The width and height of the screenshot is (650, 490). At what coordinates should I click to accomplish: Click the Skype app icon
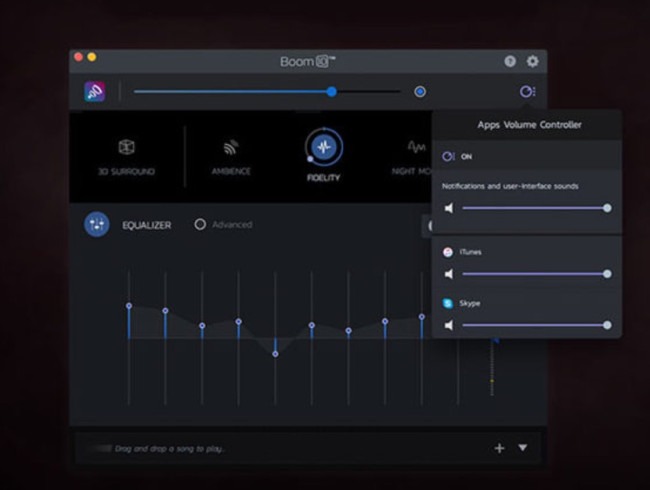pyautogui.click(x=448, y=303)
